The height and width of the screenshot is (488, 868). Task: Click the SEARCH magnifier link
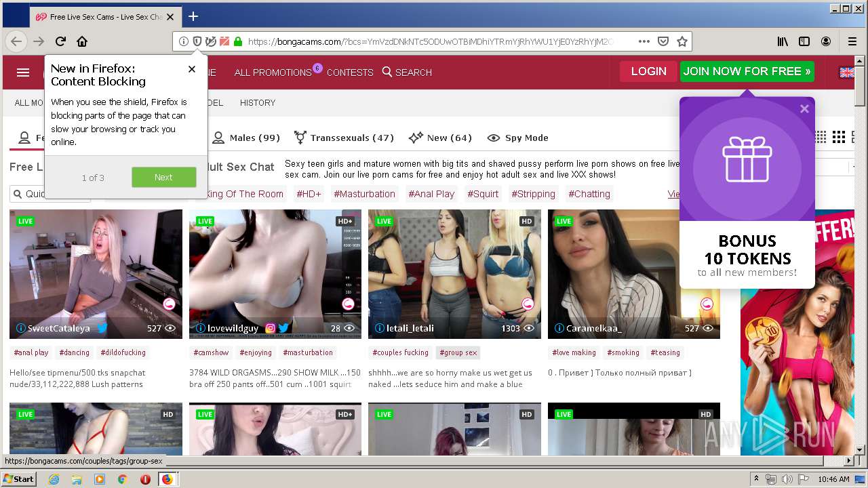click(x=407, y=73)
